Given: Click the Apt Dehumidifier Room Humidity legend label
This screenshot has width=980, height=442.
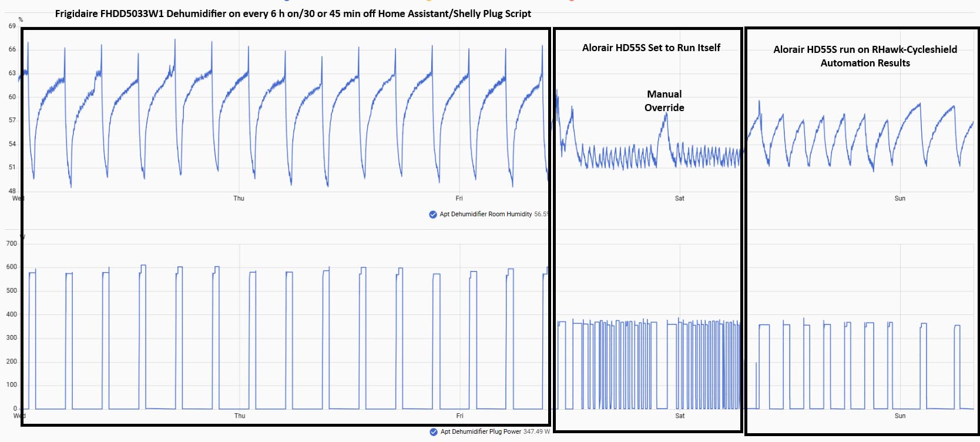Looking at the screenshot, I should [x=486, y=215].
